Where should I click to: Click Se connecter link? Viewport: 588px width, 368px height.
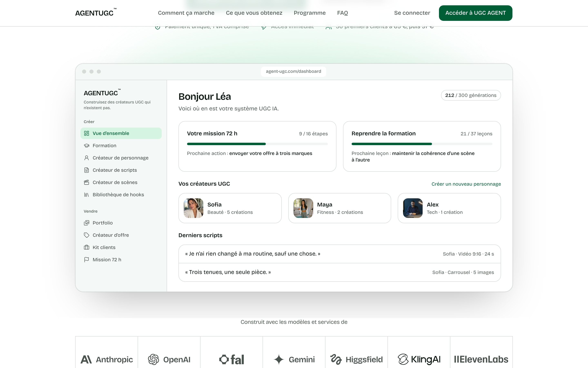point(412,13)
